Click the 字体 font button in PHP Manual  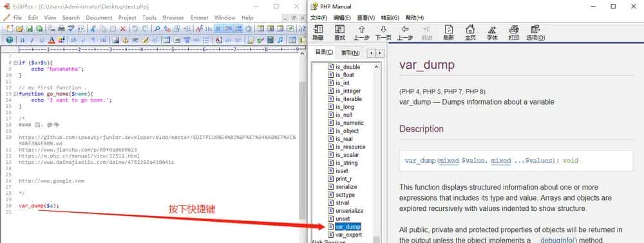(x=492, y=33)
